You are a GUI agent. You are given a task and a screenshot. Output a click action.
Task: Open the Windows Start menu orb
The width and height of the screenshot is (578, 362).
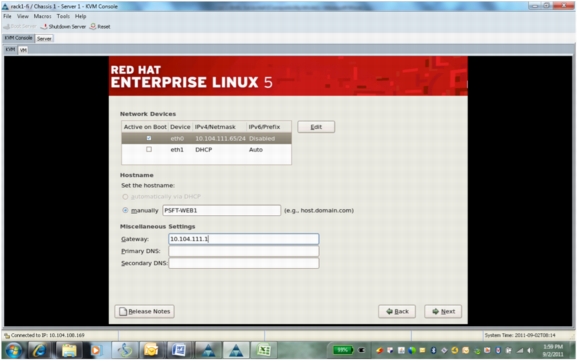coord(14,351)
